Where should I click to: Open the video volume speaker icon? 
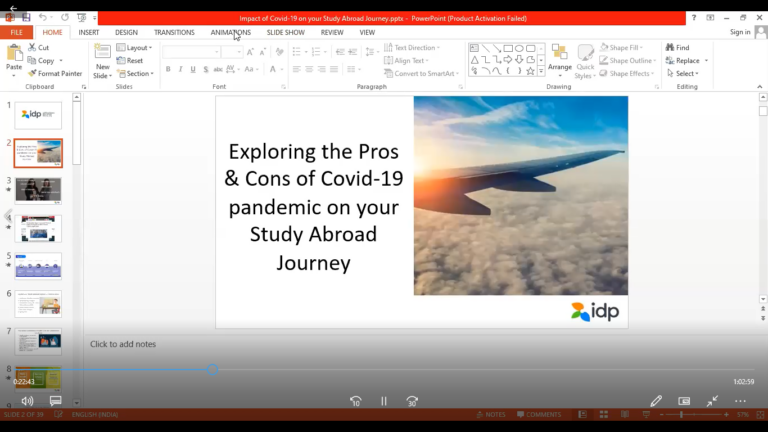(x=27, y=401)
